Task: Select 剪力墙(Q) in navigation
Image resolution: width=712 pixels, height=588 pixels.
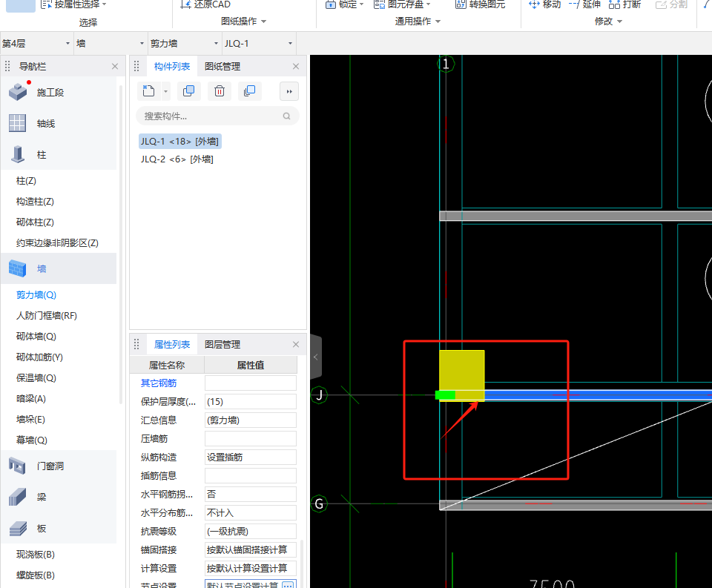Action: pos(36,294)
